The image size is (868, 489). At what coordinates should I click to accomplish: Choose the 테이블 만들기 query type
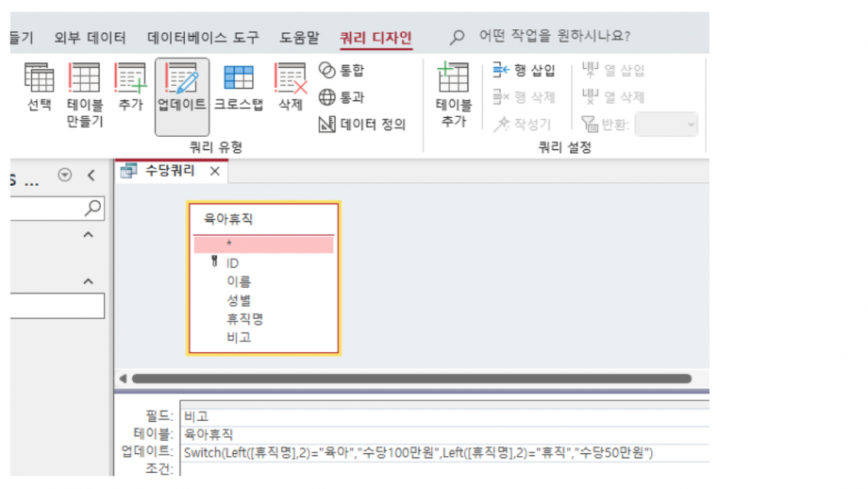click(x=84, y=95)
